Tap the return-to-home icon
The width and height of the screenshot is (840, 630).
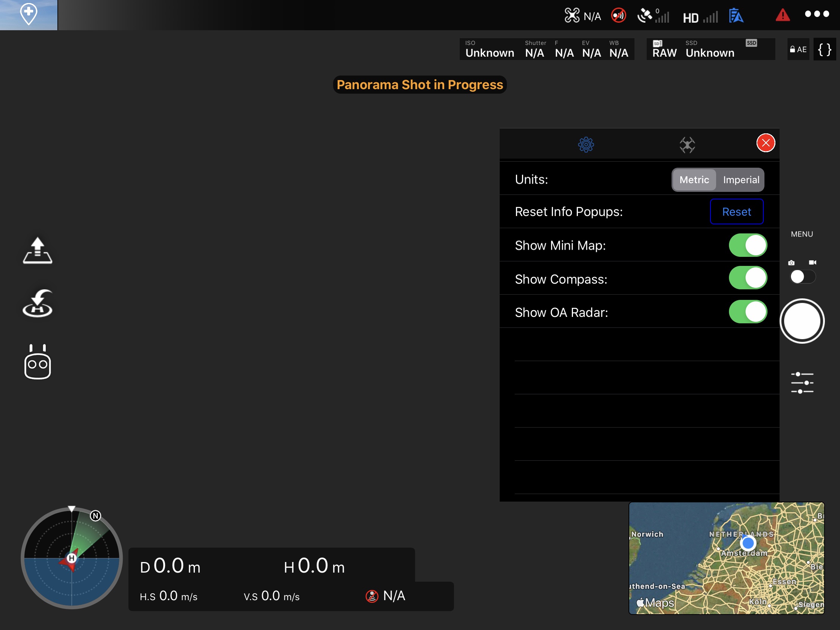(37, 303)
